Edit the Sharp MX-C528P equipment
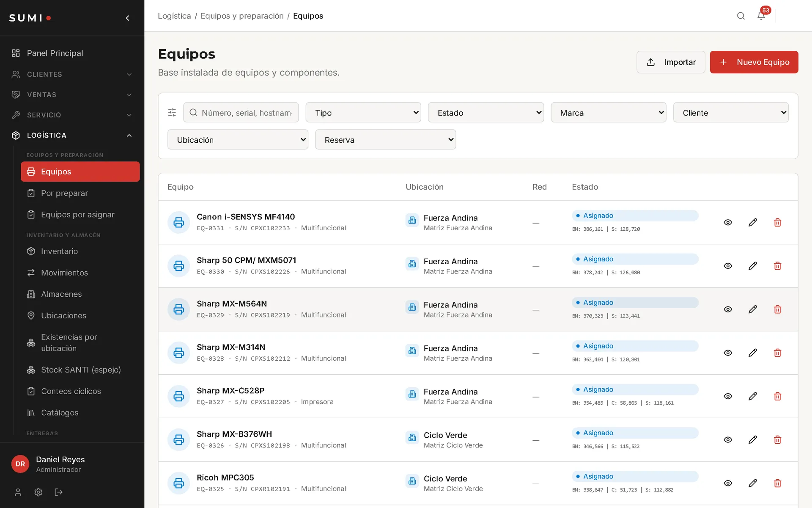The image size is (812, 508). tap(753, 396)
